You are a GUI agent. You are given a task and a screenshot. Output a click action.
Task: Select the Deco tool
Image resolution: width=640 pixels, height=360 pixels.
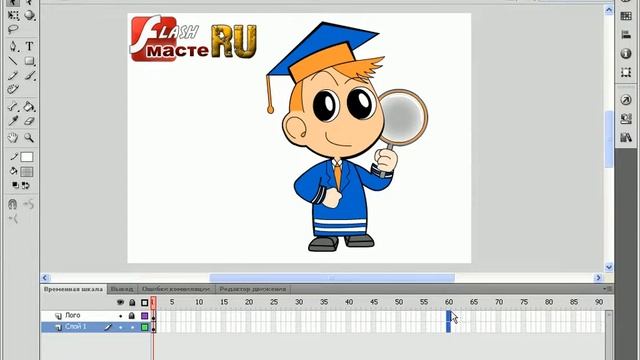13,89
